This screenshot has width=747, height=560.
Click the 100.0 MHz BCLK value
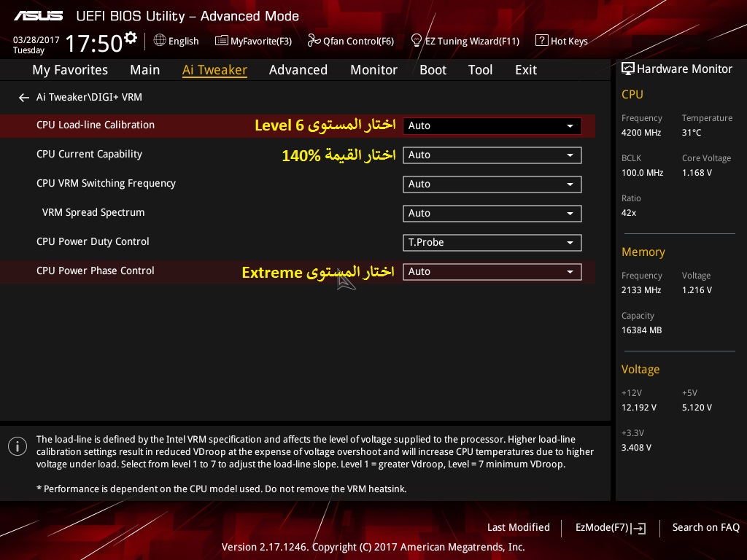(x=642, y=172)
